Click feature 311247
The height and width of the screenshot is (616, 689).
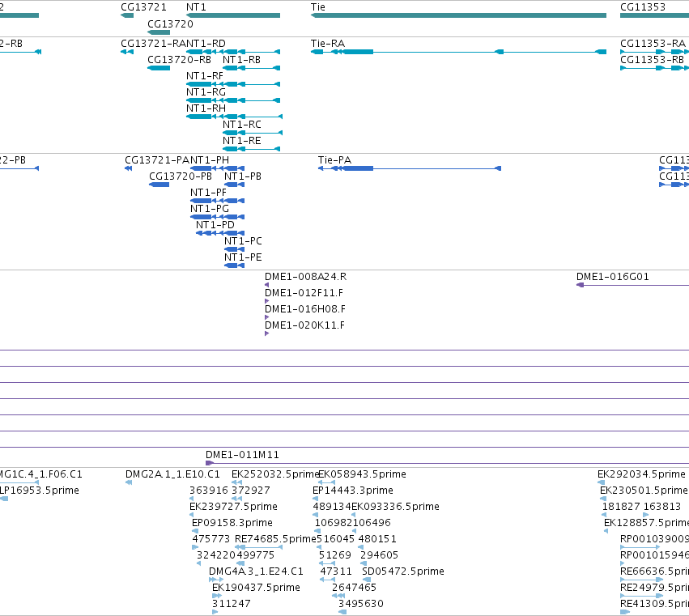tap(215, 612)
